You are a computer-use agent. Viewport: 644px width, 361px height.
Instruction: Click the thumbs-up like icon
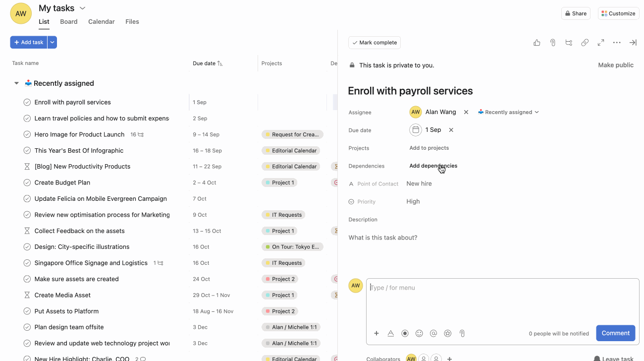pyautogui.click(x=537, y=43)
